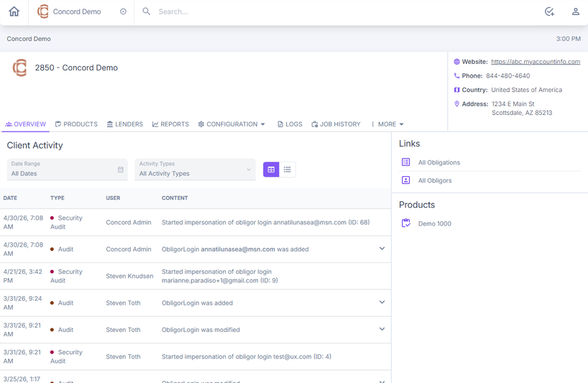Click the DATE column header
The height and width of the screenshot is (383, 588).
(x=10, y=198)
